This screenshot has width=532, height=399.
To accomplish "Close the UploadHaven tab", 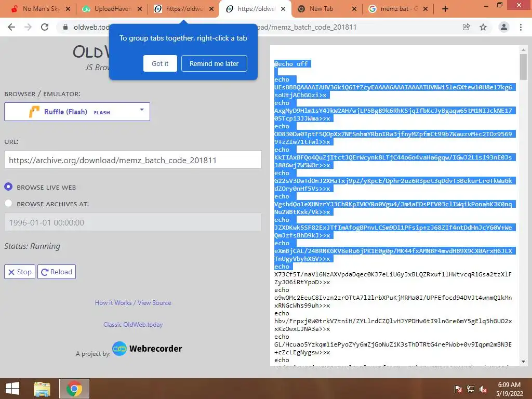I will coord(139,9).
